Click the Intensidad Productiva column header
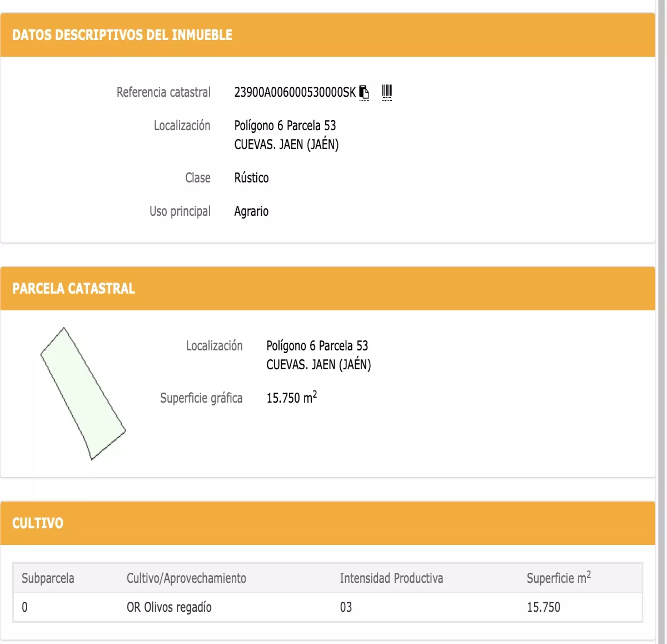Viewport: 667px width, 644px height. 391,578
